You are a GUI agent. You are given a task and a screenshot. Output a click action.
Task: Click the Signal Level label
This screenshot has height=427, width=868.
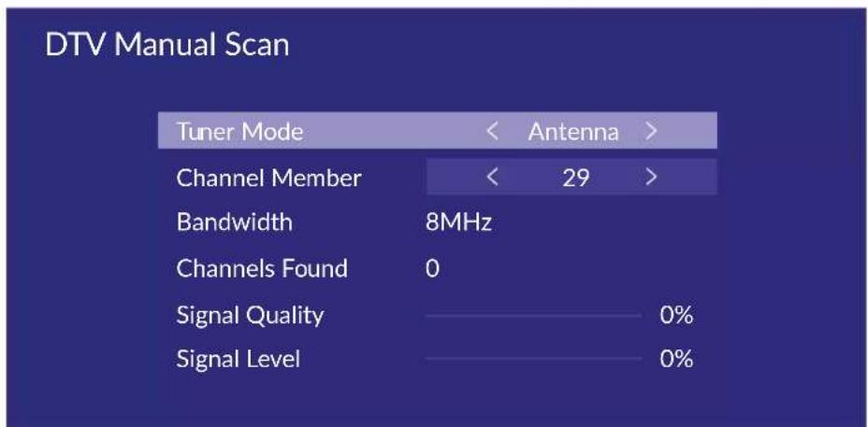(238, 360)
